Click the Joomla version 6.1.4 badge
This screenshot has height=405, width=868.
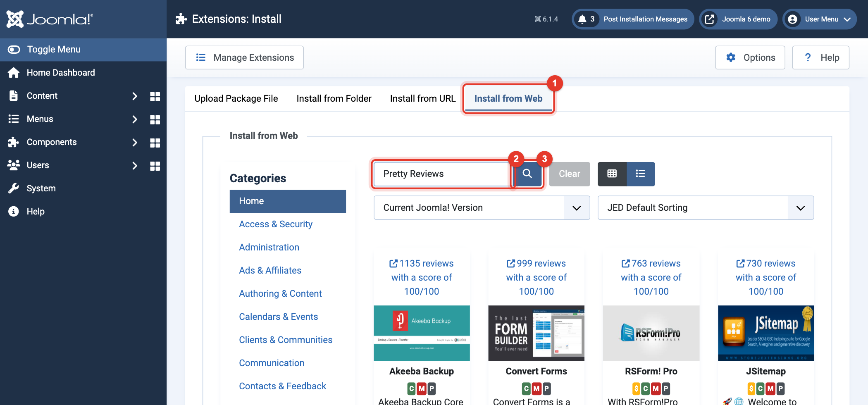pyautogui.click(x=546, y=19)
